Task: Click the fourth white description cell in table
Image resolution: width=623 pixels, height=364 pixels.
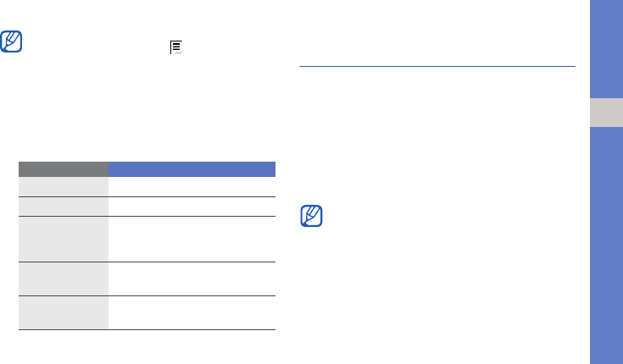Action: click(x=192, y=279)
